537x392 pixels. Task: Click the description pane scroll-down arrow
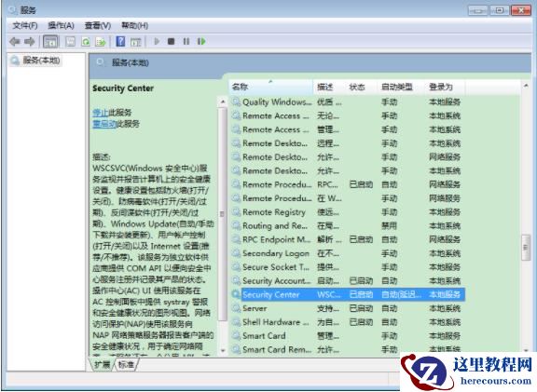point(223,351)
